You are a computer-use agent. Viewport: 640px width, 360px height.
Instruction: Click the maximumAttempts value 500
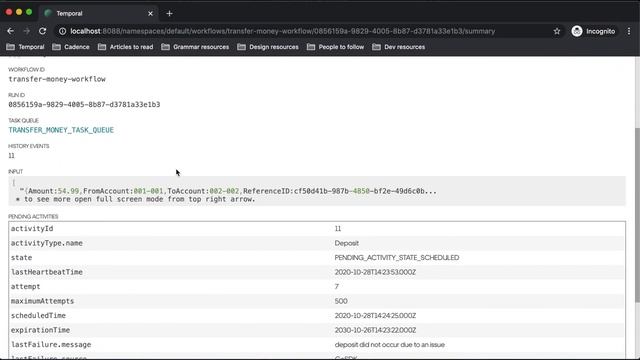(341, 301)
